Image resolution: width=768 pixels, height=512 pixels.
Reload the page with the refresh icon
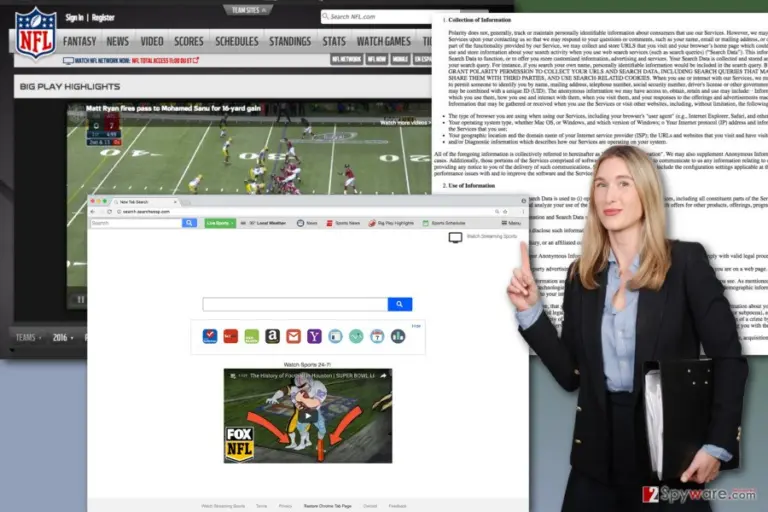pyautogui.click(x=109, y=212)
